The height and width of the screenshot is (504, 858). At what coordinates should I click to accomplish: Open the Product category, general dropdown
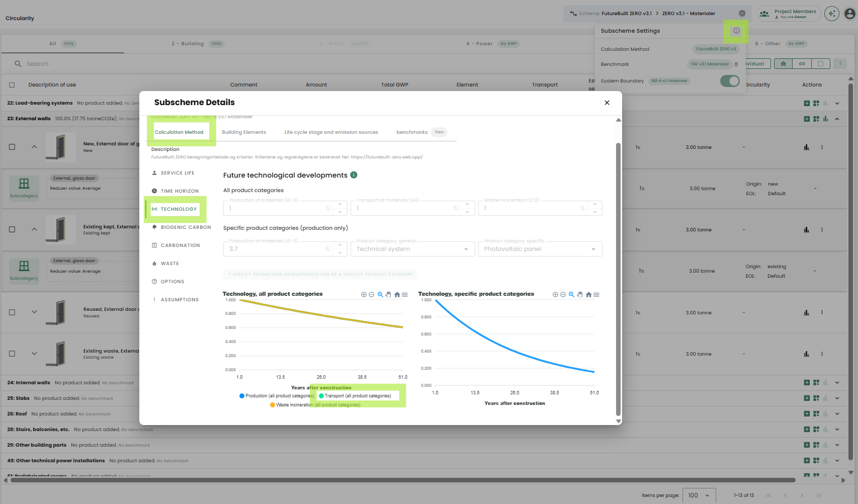coord(412,249)
